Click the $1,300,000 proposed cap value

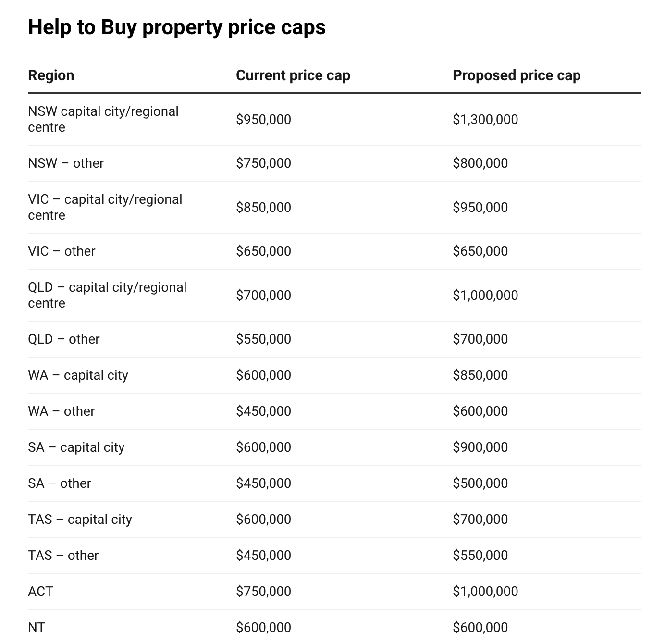485,120
